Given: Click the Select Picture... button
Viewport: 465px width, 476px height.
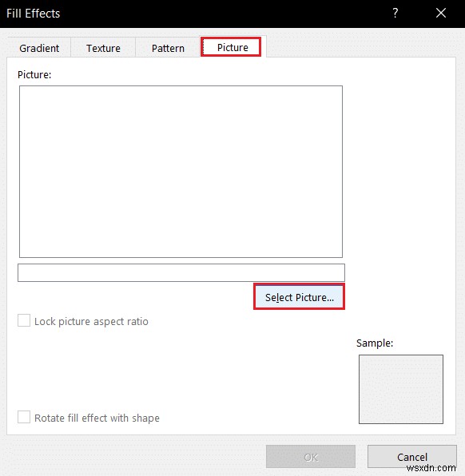Looking at the screenshot, I should pyautogui.click(x=299, y=297).
